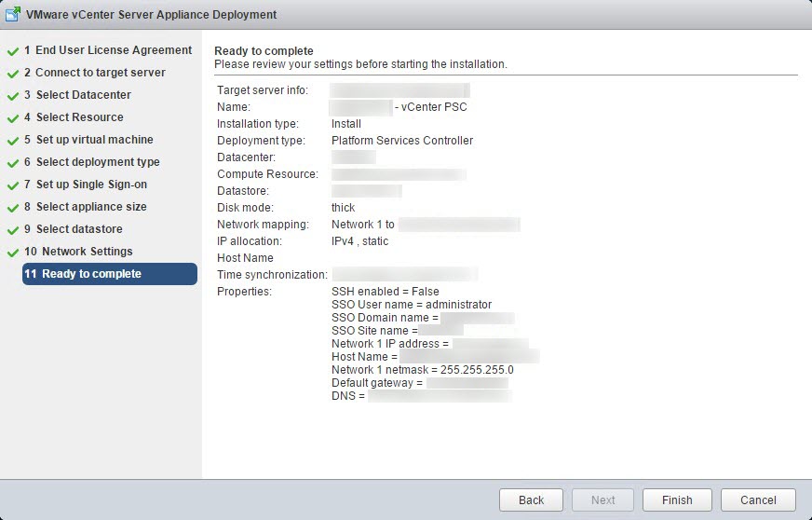812x520 pixels.
Task: Select step 11 Ready to complete
Action: click(x=110, y=274)
